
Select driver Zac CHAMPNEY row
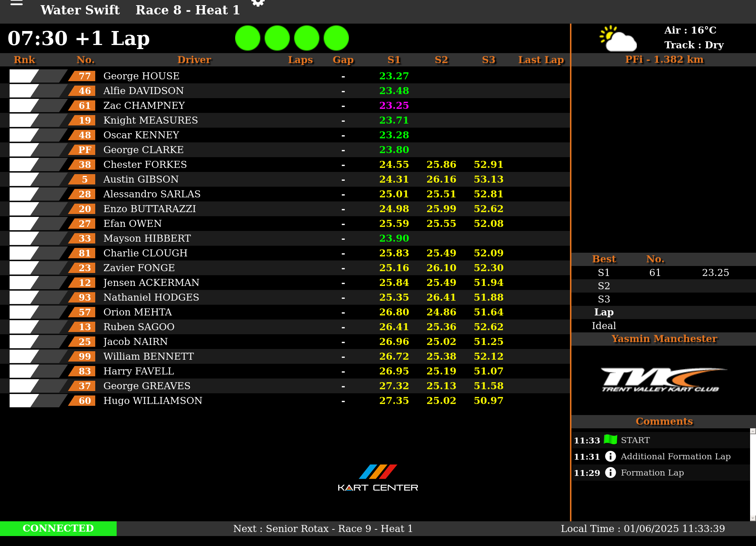(x=144, y=106)
